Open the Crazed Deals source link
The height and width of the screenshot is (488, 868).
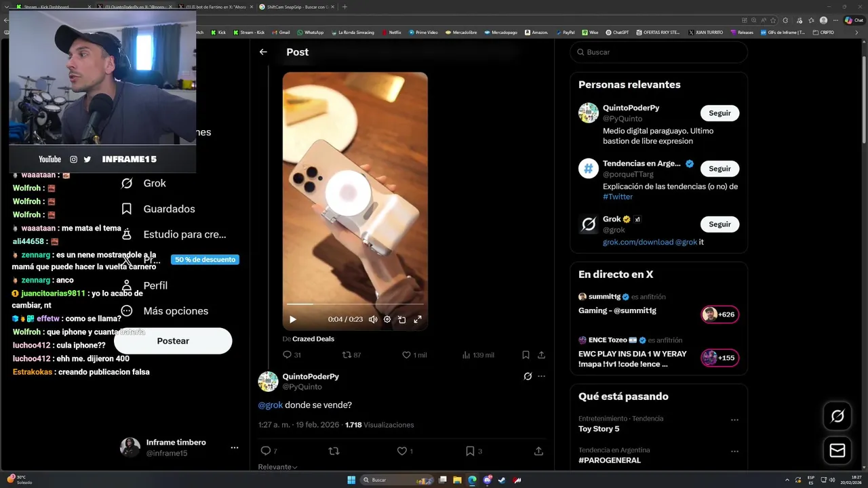313,339
